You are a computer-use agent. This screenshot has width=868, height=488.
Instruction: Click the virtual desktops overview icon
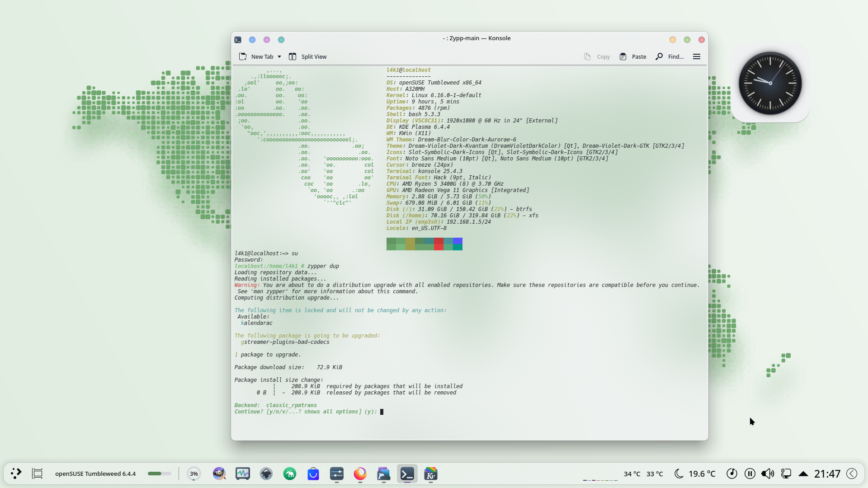[x=38, y=474]
